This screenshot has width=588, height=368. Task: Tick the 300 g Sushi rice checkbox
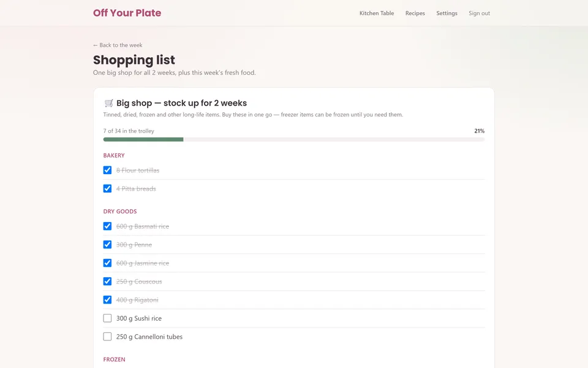click(x=107, y=318)
